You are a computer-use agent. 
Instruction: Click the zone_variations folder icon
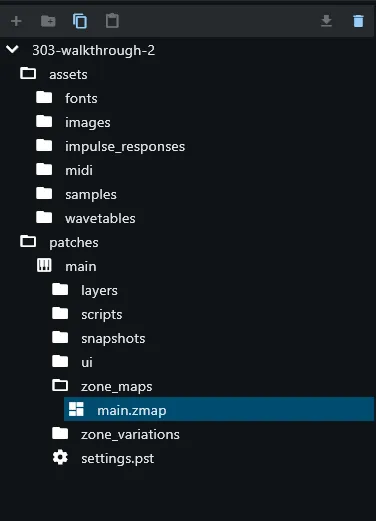(x=60, y=434)
